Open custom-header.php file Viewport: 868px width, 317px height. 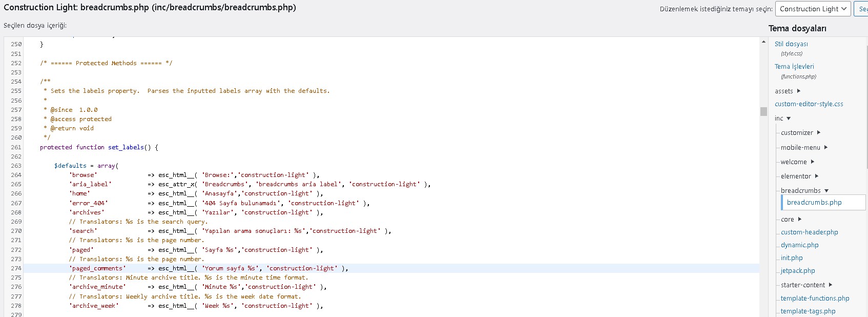tap(810, 232)
